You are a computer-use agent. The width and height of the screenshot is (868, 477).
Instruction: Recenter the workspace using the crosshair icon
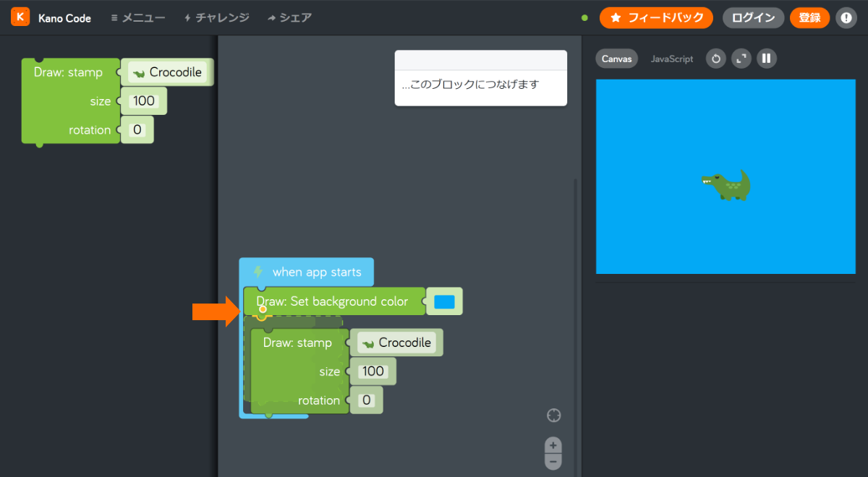coord(553,415)
